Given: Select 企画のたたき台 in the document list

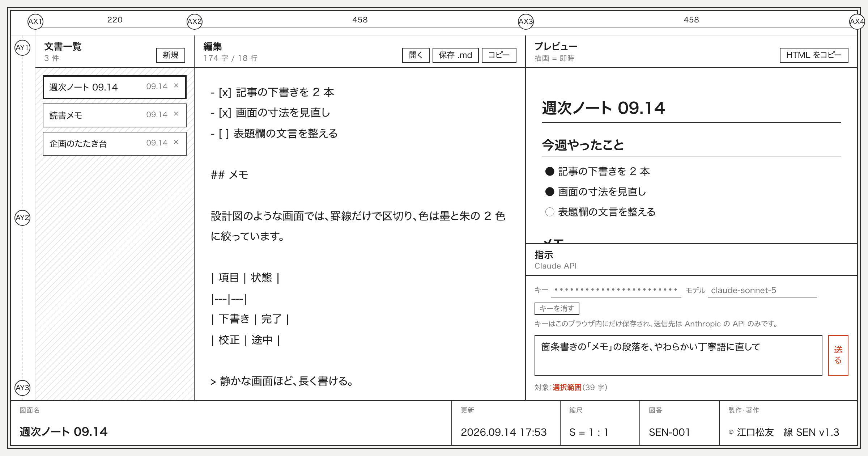Looking at the screenshot, I should (x=115, y=144).
